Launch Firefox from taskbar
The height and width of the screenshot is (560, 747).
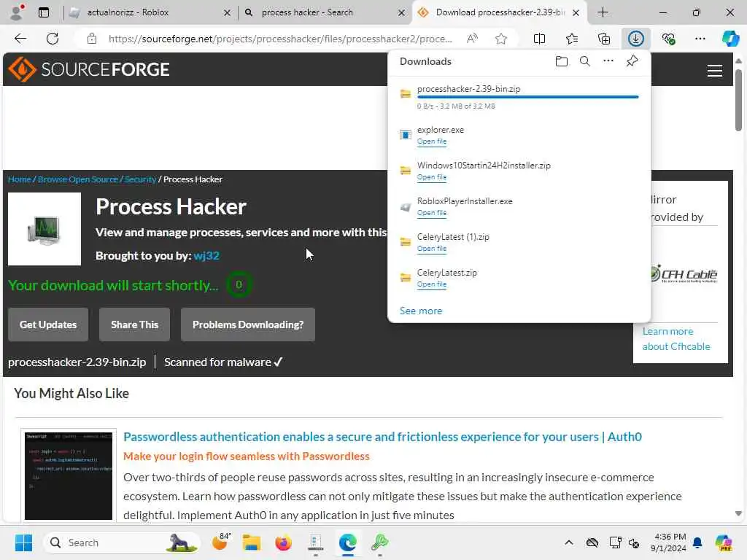pos(283,542)
